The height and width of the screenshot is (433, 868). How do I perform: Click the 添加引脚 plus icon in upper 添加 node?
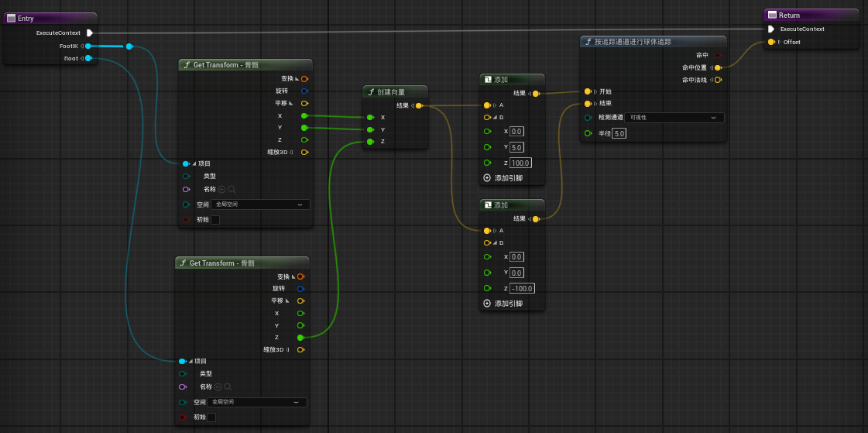click(487, 177)
